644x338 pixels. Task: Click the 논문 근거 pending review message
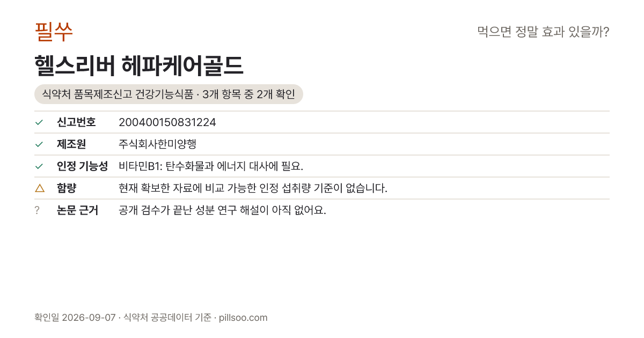[222, 210]
